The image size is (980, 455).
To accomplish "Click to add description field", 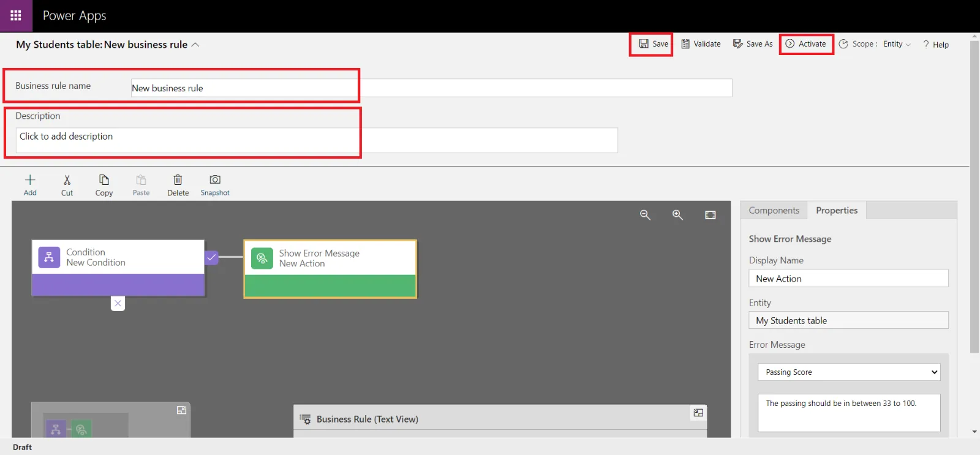I will pyautogui.click(x=317, y=140).
